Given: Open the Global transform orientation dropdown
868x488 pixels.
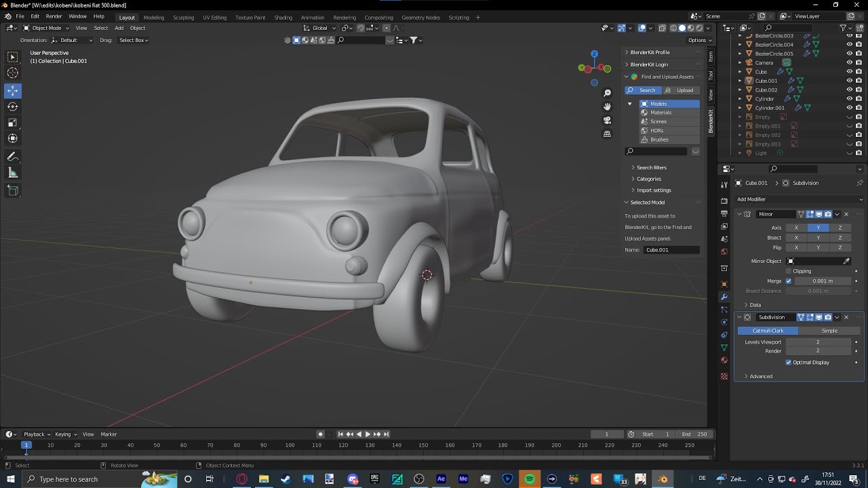Looking at the screenshot, I should point(320,28).
